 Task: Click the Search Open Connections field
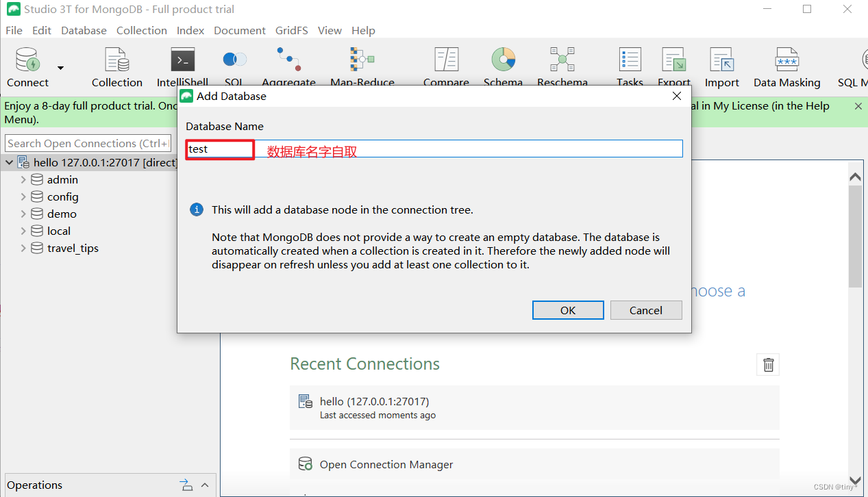tap(88, 143)
